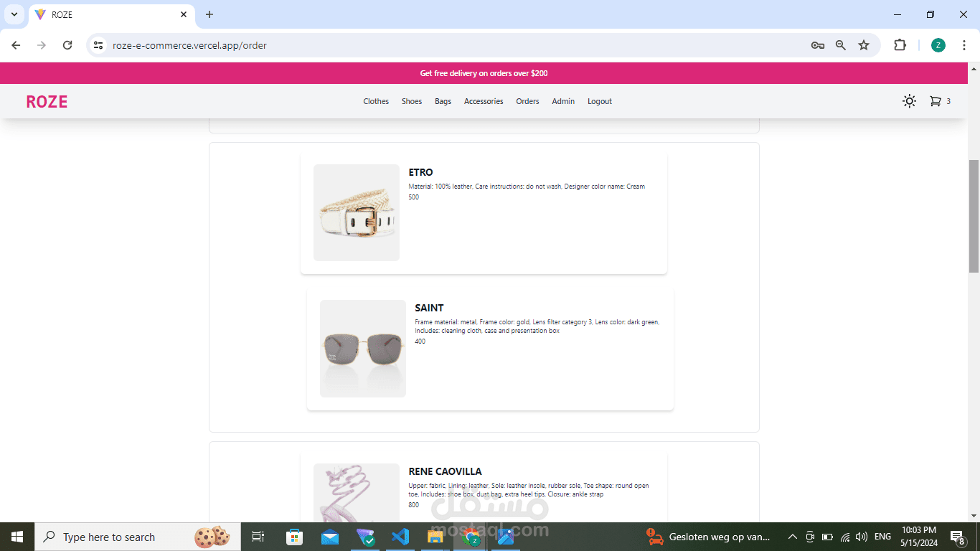Switch to Chrome on the taskbar

pos(471,537)
